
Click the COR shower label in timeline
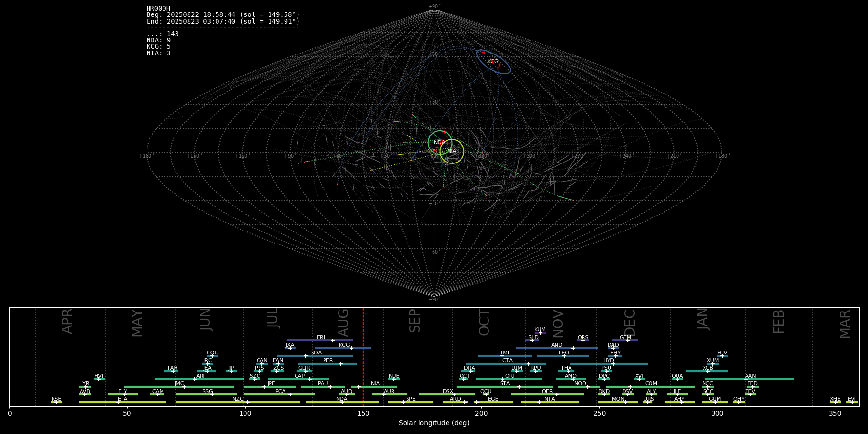pyautogui.click(x=212, y=353)
